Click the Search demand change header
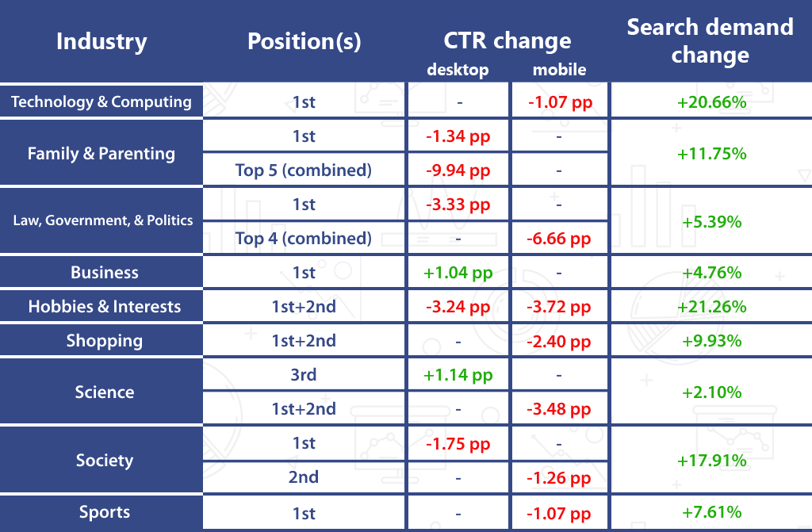 [710, 40]
